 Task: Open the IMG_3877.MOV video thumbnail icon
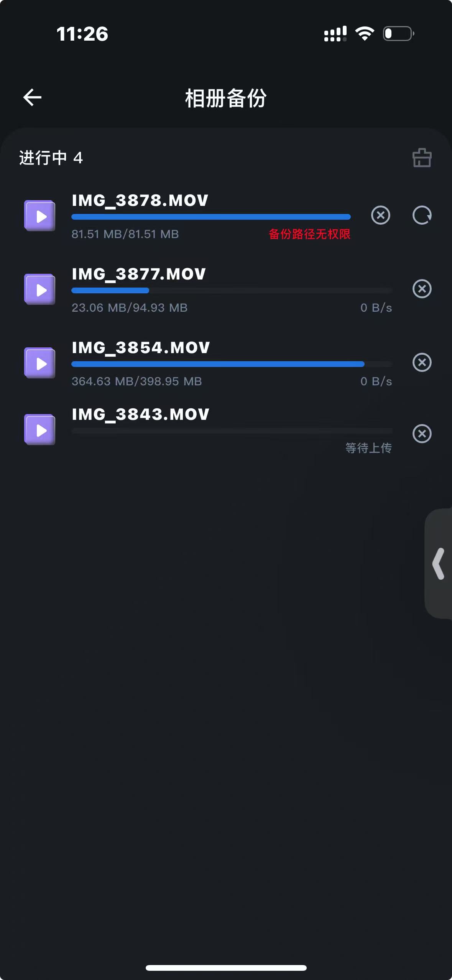point(40,289)
